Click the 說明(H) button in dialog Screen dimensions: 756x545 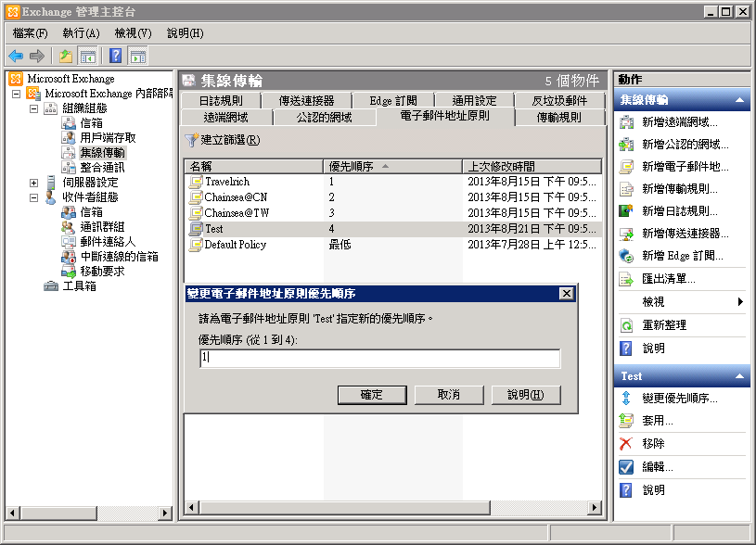[526, 395]
